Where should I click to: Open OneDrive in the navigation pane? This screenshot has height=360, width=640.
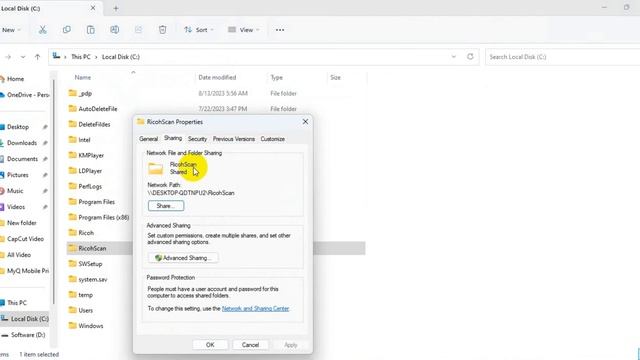click(x=24, y=95)
